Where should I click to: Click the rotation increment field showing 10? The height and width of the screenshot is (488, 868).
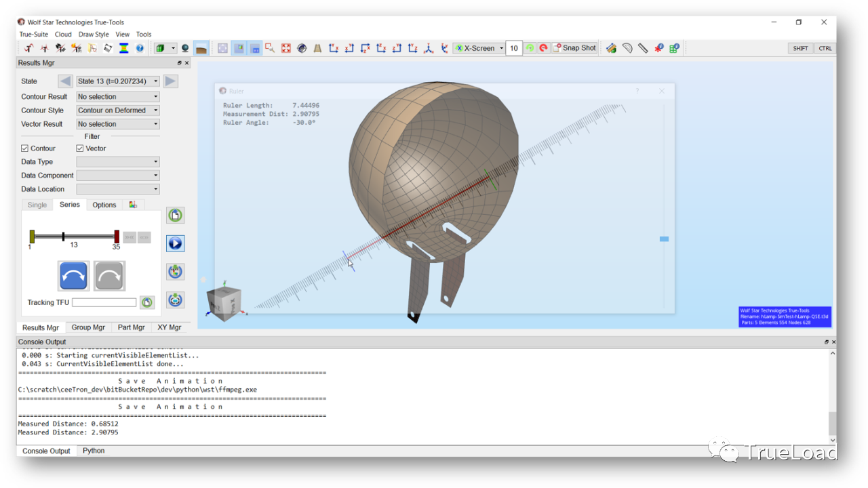(514, 48)
